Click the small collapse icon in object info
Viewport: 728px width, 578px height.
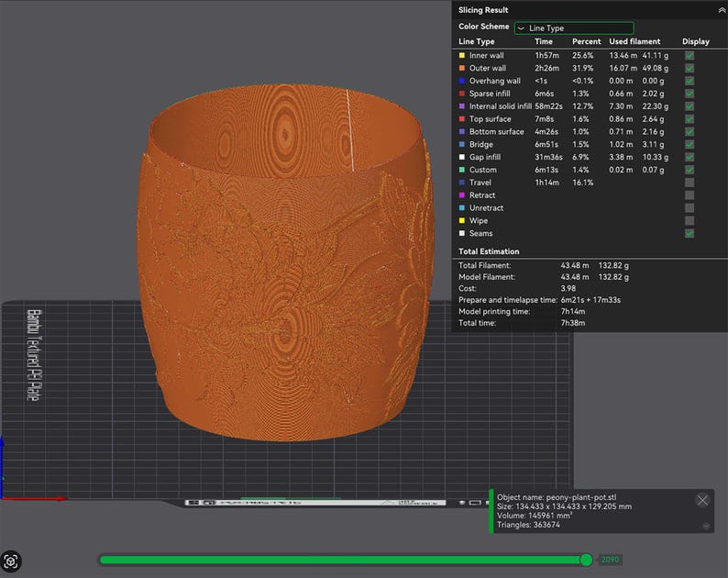click(x=706, y=526)
